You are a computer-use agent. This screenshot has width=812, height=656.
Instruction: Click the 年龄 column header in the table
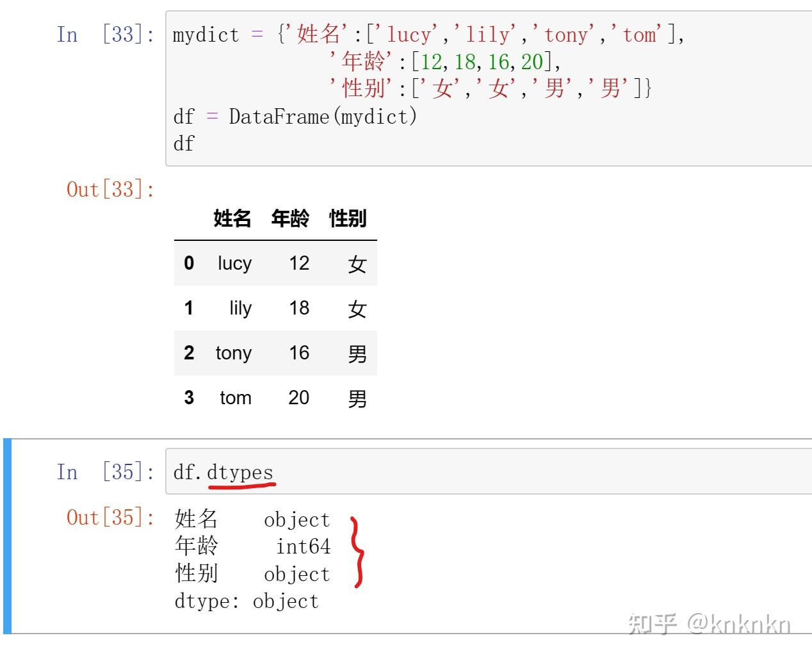(291, 218)
